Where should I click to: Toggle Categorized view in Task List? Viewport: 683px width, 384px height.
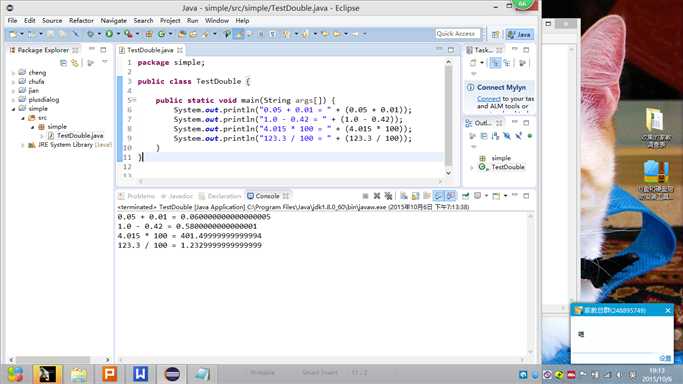(x=496, y=63)
